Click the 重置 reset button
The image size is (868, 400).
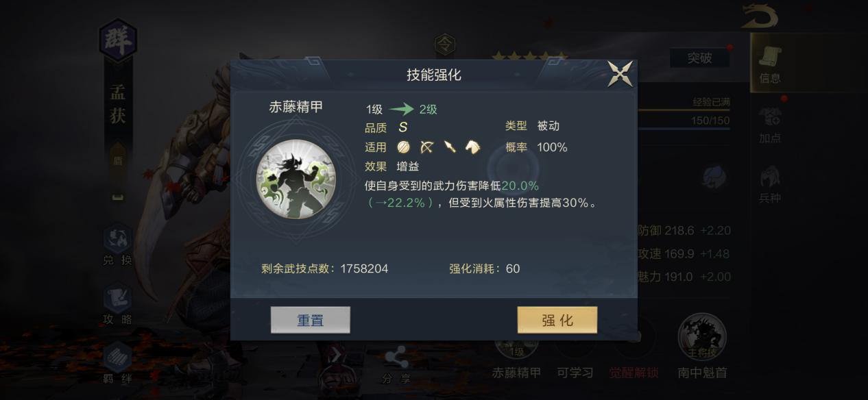pos(311,320)
